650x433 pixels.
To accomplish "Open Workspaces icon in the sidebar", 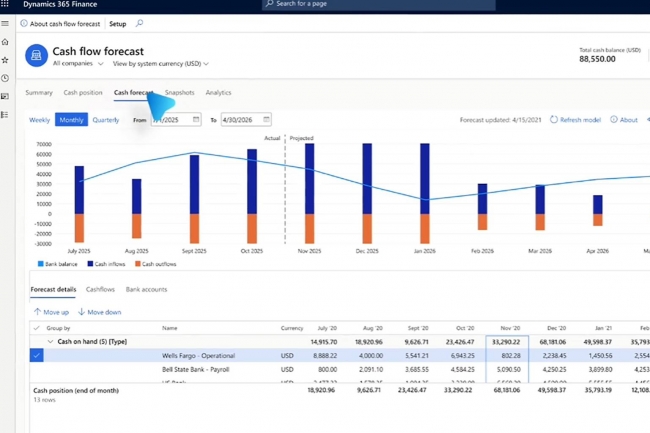I will [5, 96].
